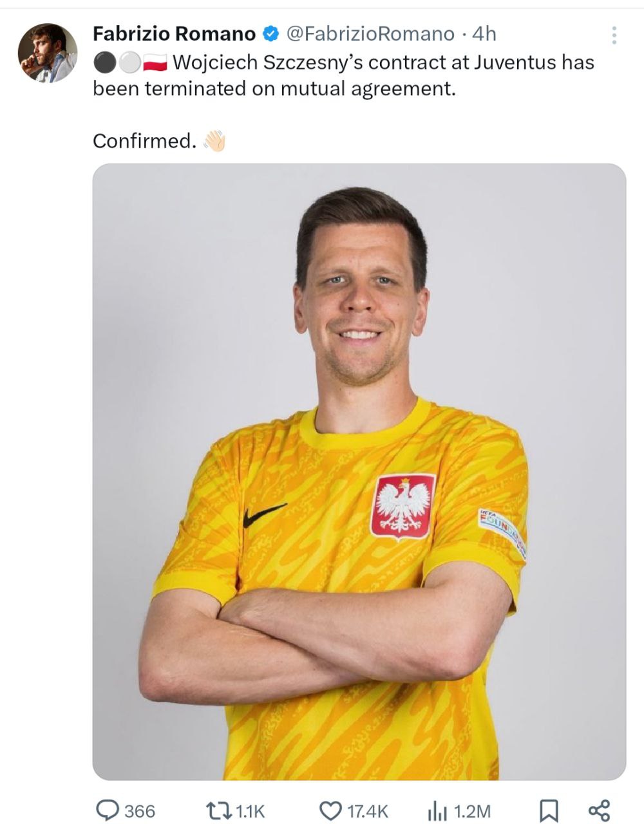The image size is (644, 824).
Task: Like the tweet with the heart icon
Action: pos(331,810)
